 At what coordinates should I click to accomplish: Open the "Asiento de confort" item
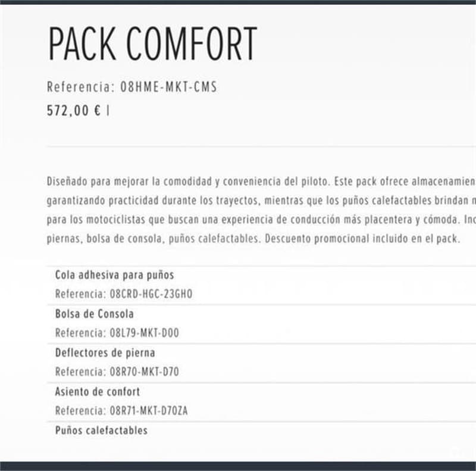(98, 392)
